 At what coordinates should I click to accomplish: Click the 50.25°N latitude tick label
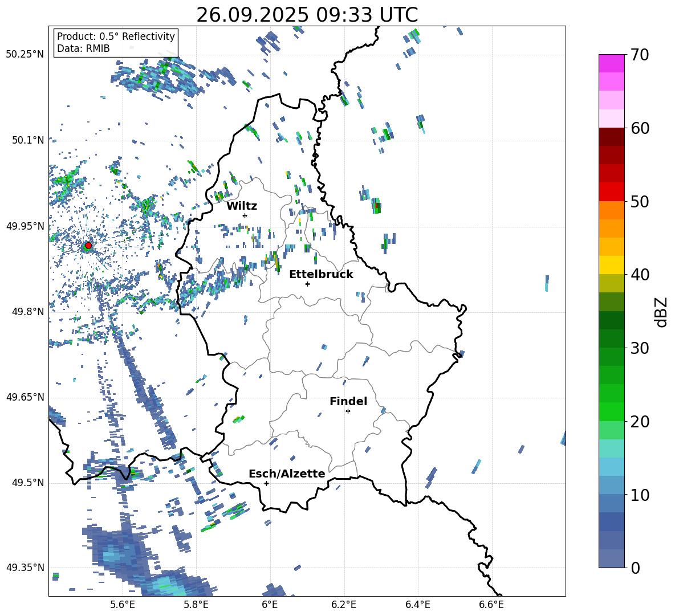[x=25, y=55]
